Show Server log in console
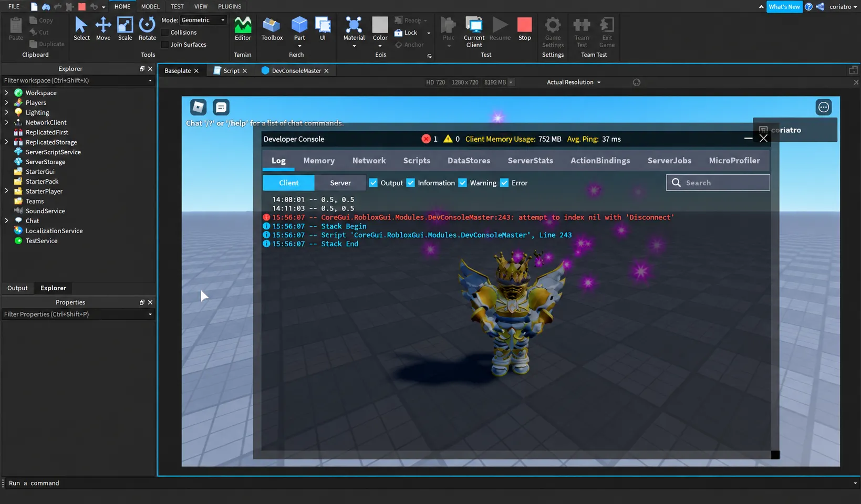 pos(340,183)
